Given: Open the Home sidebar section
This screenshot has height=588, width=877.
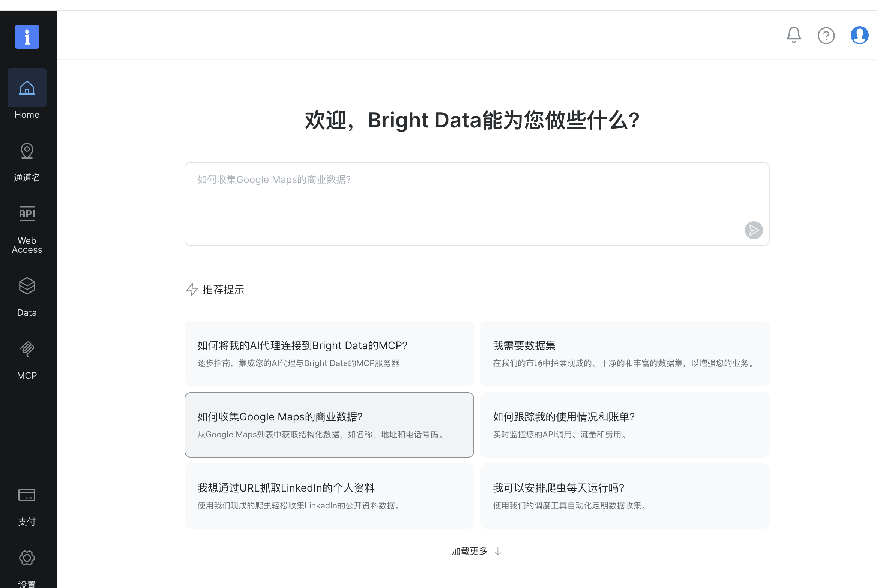Looking at the screenshot, I should point(27,88).
